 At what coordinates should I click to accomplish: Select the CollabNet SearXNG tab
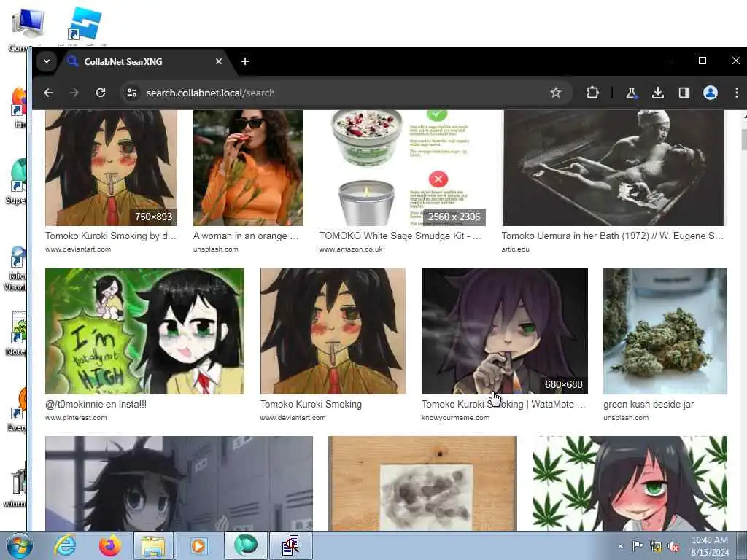click(x=143, y=61)
